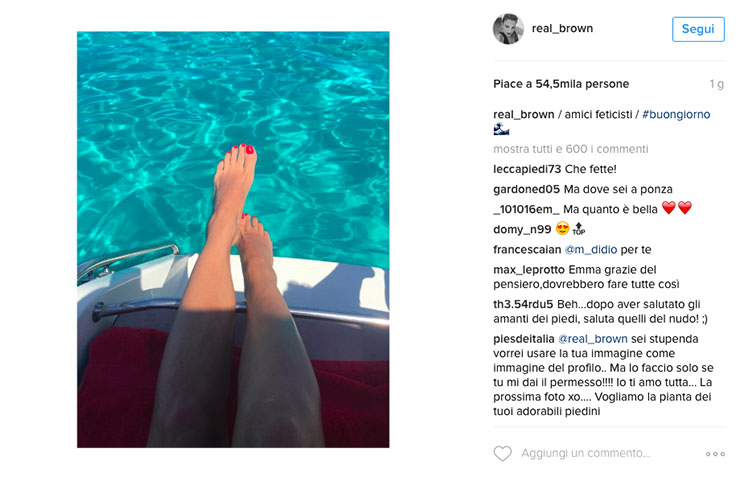Open the max_leprotto profile
The image size is (740, 477).
(x=529, y=270)
